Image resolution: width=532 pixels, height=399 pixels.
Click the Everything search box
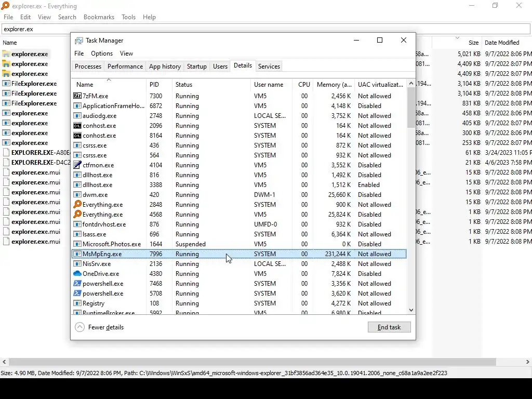tap(265, 29)
